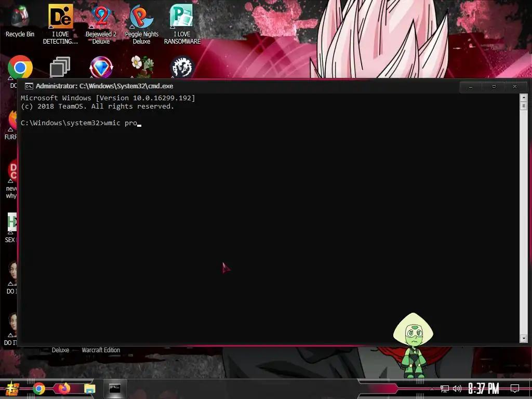Click the cmd scrollbar thumb
Screen dimensions: 532x399
524,106
